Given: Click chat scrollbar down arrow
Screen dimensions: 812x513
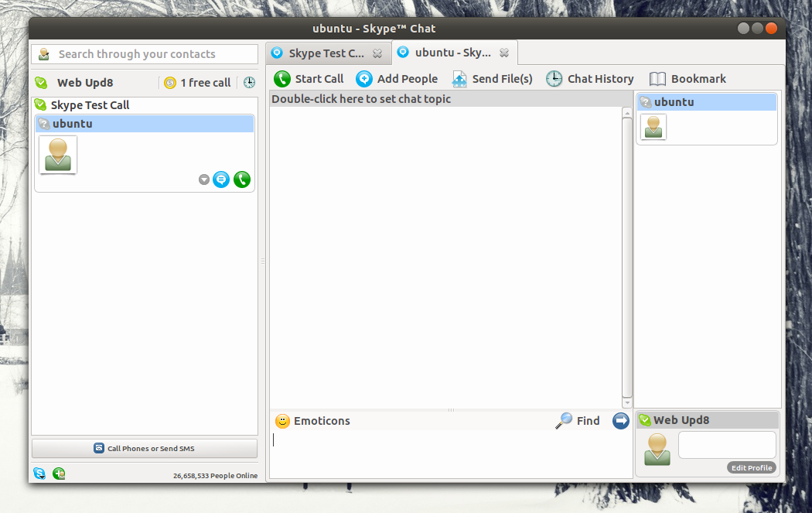Looking at the screenshot, I should [627, 402].
